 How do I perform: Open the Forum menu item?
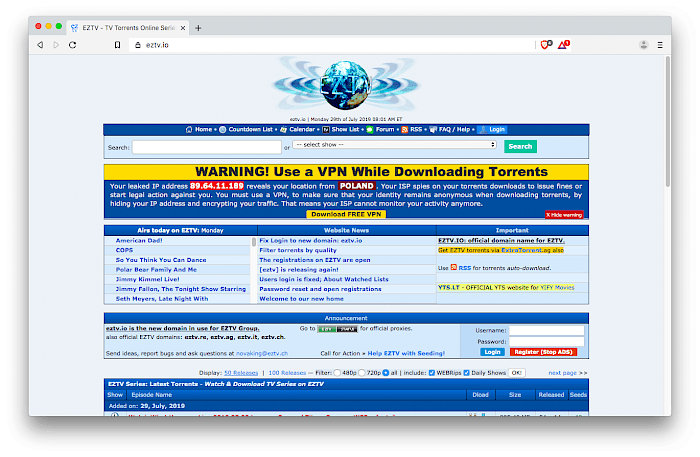click(x=385, y=129)
